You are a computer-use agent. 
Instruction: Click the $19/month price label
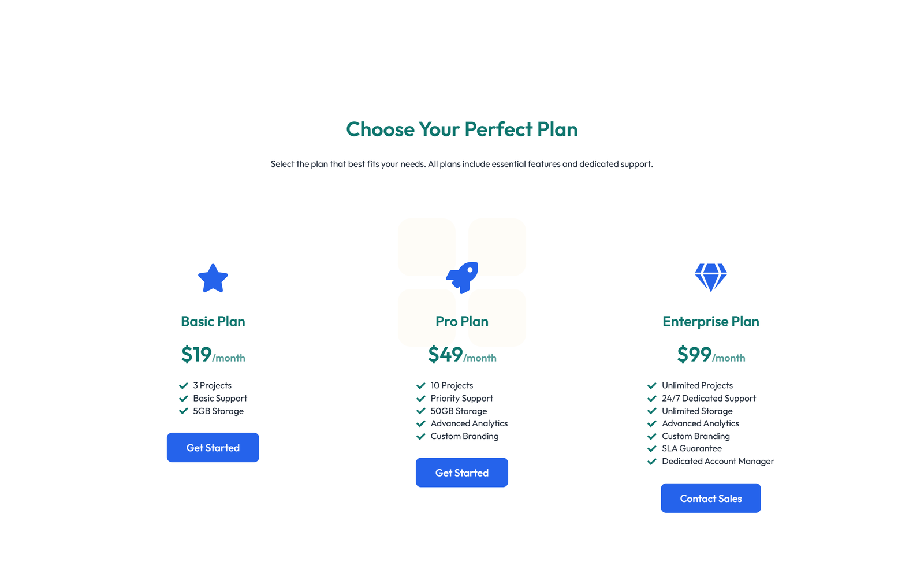(213, 355)
